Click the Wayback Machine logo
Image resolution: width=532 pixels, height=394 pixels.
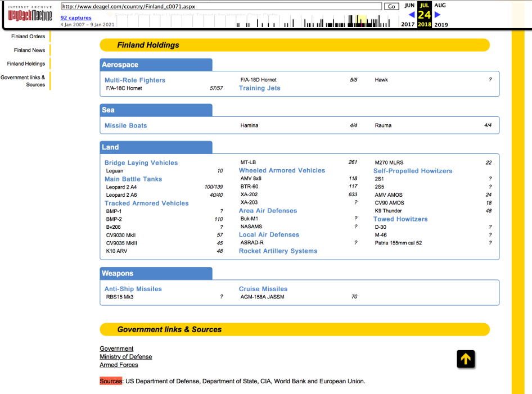tap(30, 14)
